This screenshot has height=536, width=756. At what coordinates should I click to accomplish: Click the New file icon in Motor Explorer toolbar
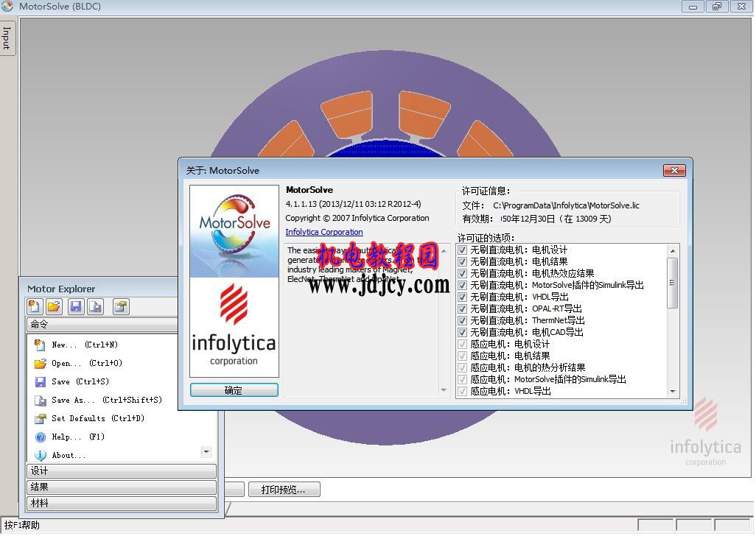pyautogui.click(x=35, y=306)
